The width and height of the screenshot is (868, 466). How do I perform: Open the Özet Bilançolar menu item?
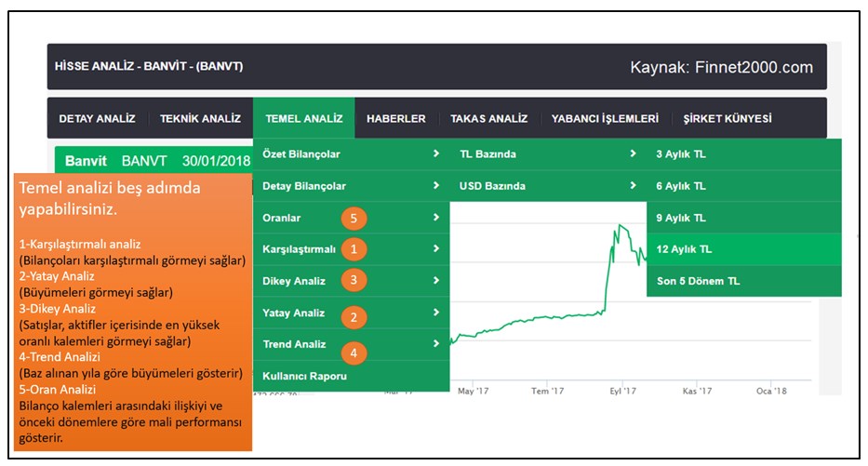(352, 153)
